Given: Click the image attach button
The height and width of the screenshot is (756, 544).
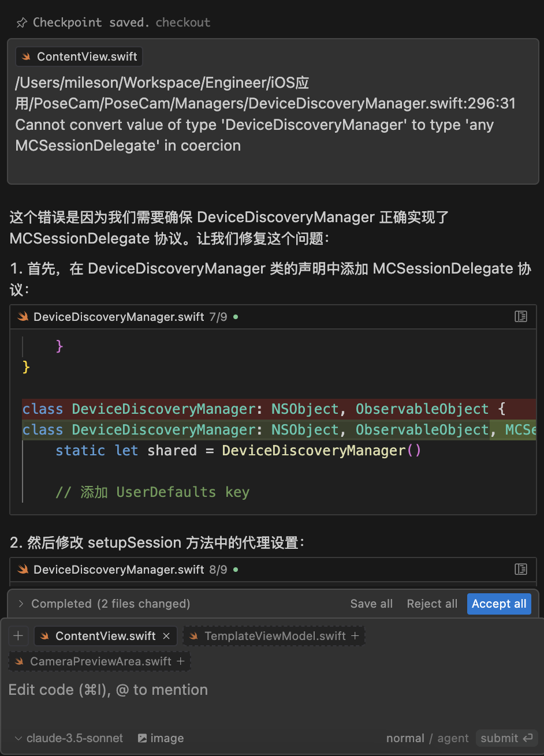Looking at the screenshot, I should tap(161, 738).
